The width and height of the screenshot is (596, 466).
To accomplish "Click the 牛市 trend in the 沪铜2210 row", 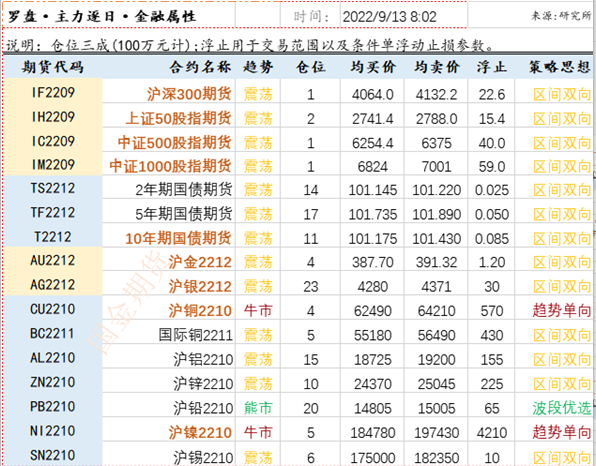I will click(258, 311).
